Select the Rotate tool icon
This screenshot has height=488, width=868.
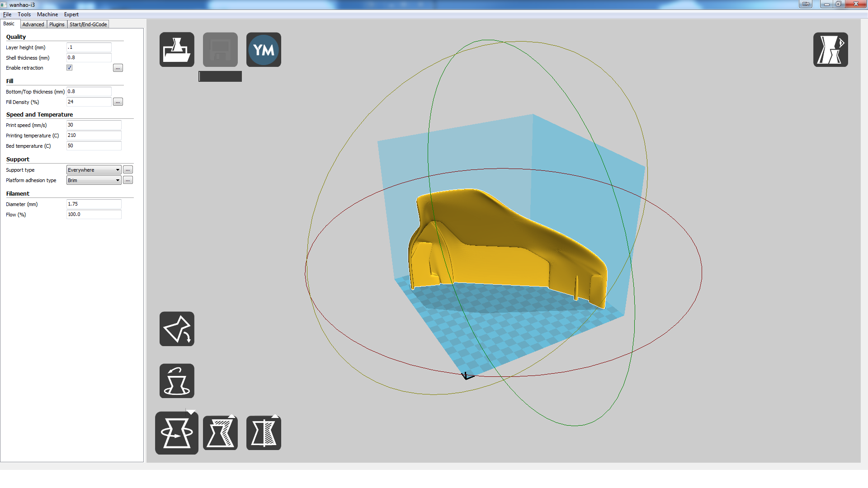[x=177, y=433]
